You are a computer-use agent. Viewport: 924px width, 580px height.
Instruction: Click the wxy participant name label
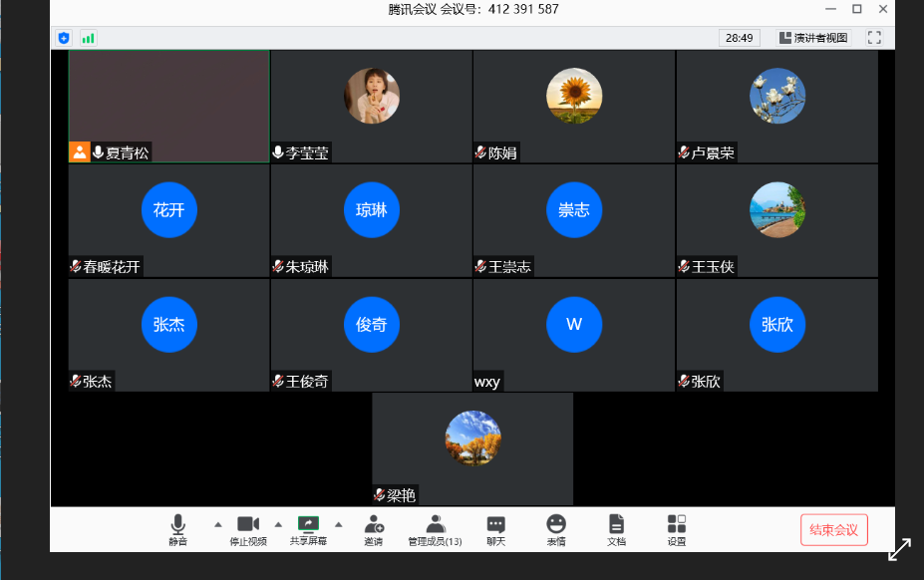[x=487, y=382]
